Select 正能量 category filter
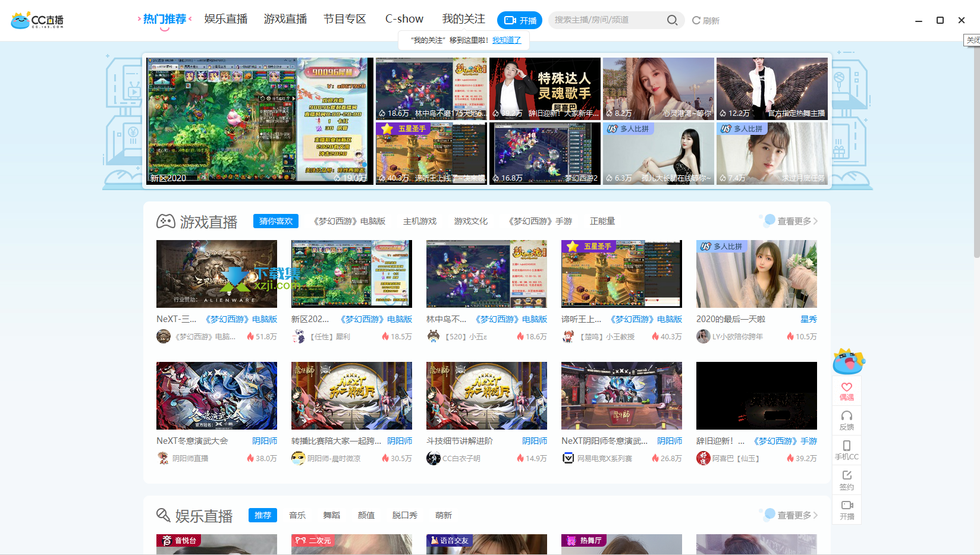The image size is (980, 555). [602, 221]
